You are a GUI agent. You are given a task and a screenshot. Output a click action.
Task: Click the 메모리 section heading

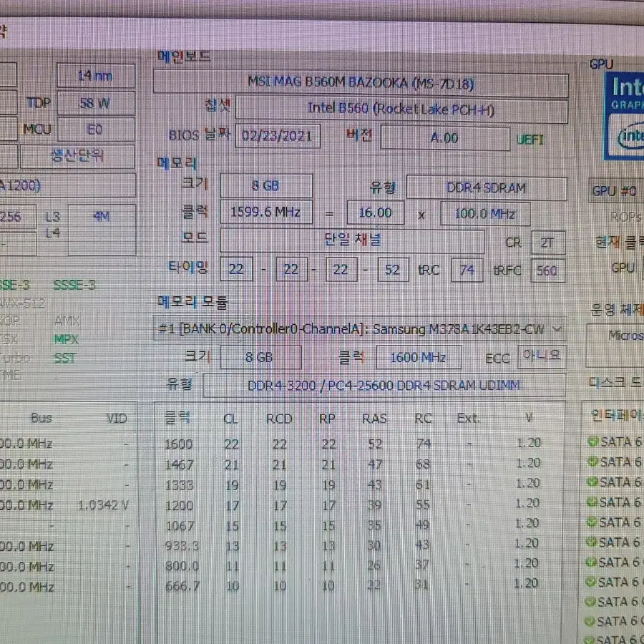pos(177,163)
